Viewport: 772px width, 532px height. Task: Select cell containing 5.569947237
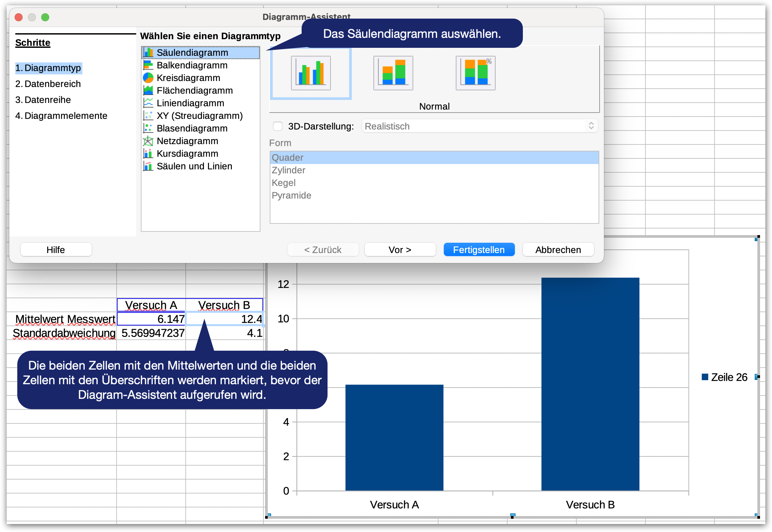[152, 333]
